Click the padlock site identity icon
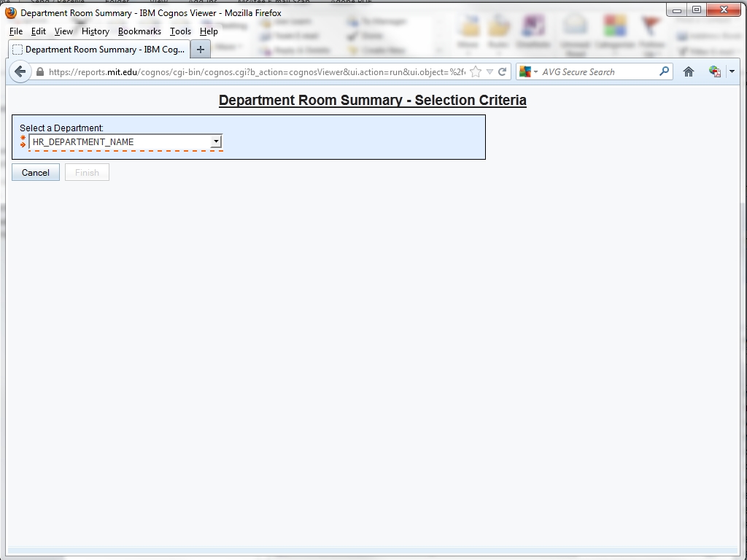Image resolution: width=747 pixels, height=560 pixels. click(x=40, y=72)
